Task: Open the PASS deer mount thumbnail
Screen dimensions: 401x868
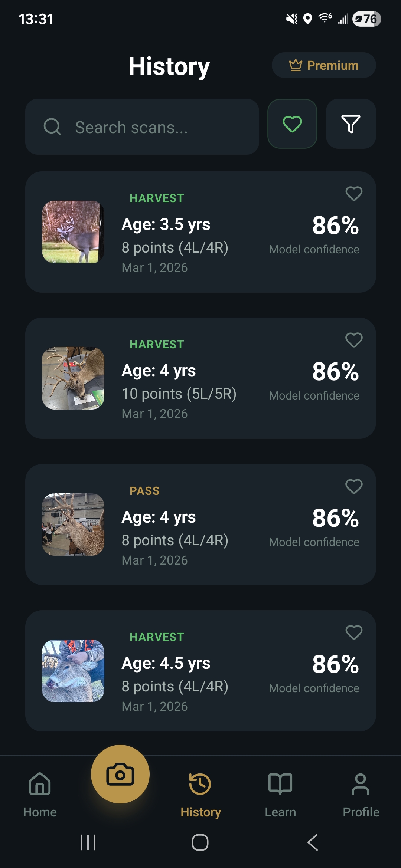Action: tap(73, 525)
